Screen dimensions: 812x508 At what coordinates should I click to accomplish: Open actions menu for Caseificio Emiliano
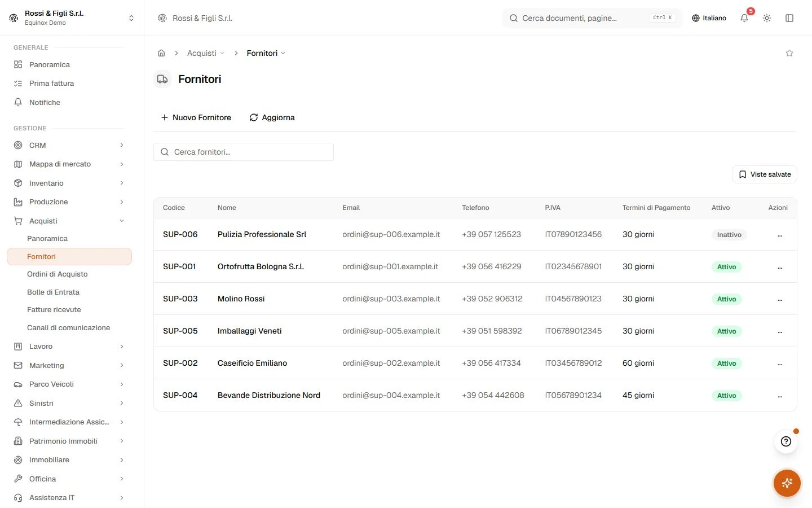click(780, 364)
